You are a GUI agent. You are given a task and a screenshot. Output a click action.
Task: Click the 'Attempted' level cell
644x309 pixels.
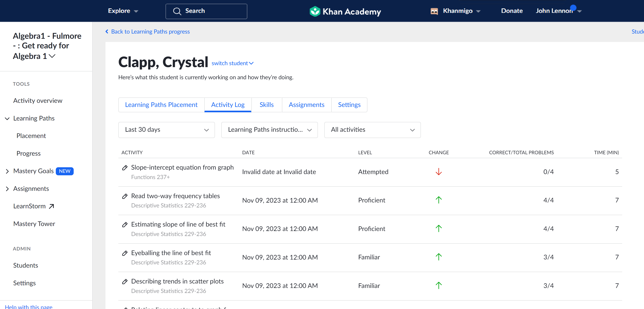tap(373, 172)
